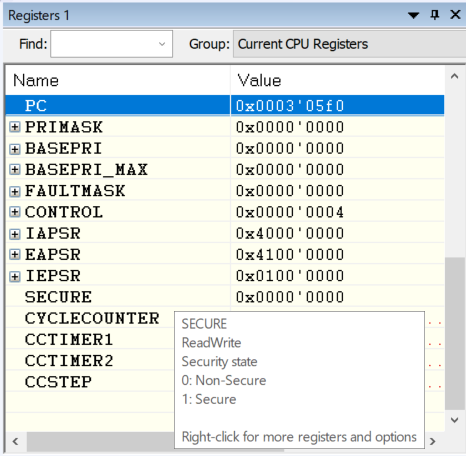
Task: Click the Value column header
Action: (337, 80)
